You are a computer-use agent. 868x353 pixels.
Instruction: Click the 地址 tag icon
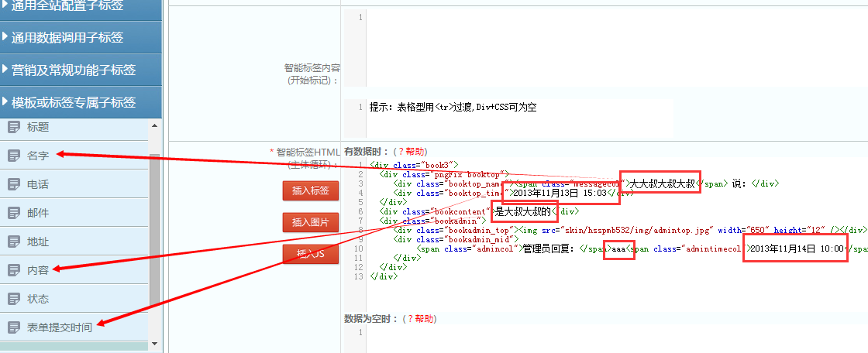[x=13, y=242]
